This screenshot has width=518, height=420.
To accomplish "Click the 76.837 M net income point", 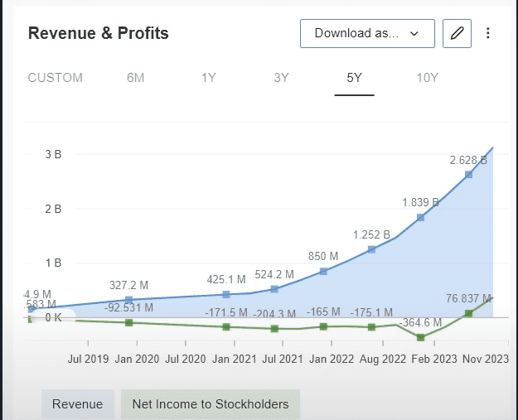I will click(468, 313).
